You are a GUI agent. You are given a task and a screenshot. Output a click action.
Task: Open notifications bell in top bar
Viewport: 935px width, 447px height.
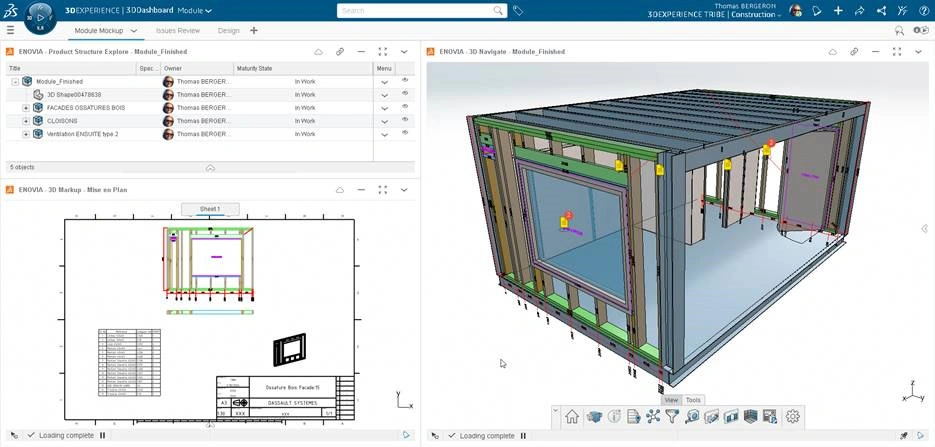[x=818, y=10]
